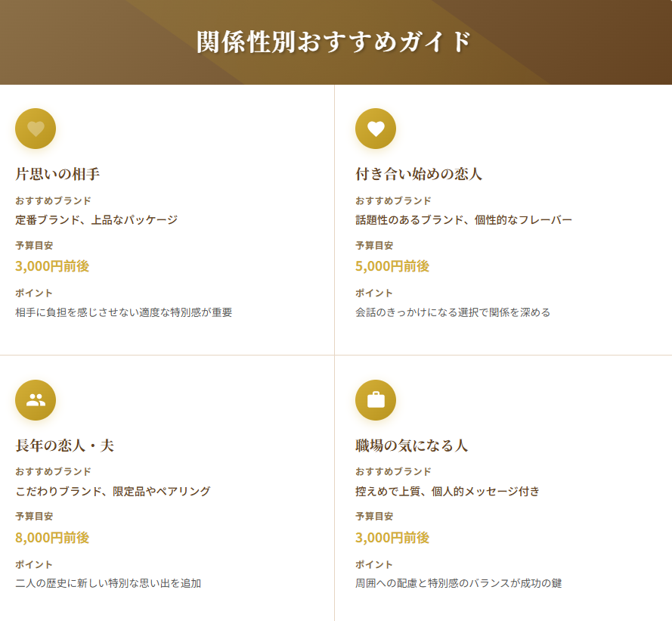The height and width of the screenshot is (621, 672).
Task: Select the 片思いの相手 card heading
Action: tap(57, 174)
